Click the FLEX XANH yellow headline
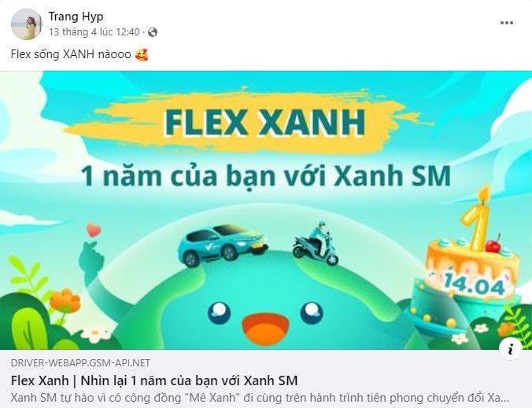This screenshot has width=532, height=408. (264, 123)
